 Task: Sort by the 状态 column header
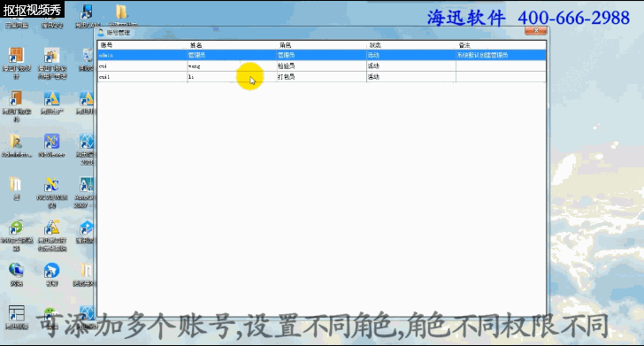[410, 45]
